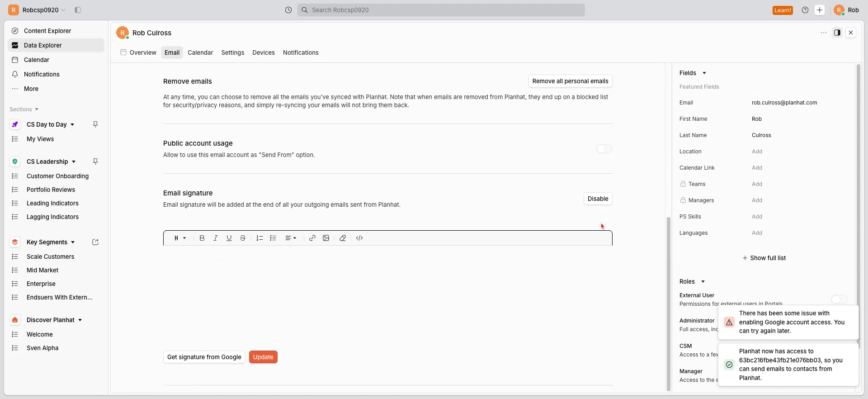Open Content Explorer in sidebar

pyautogui.click(x=56, y=31)
